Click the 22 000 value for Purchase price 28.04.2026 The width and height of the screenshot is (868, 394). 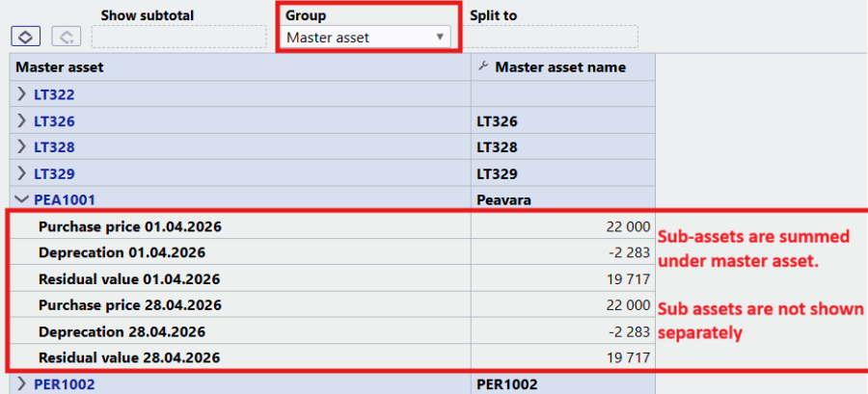[628, 305]
